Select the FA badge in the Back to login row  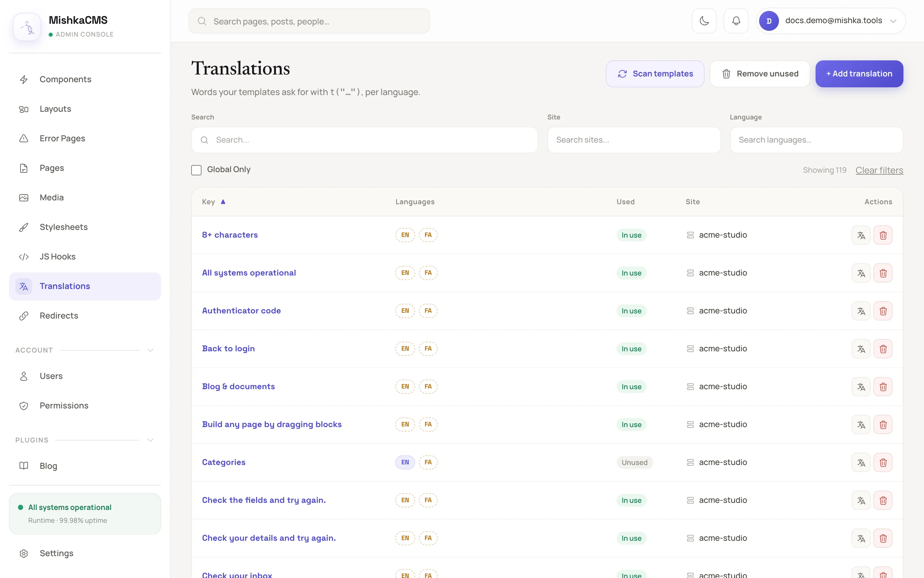[x=428, y=348]
